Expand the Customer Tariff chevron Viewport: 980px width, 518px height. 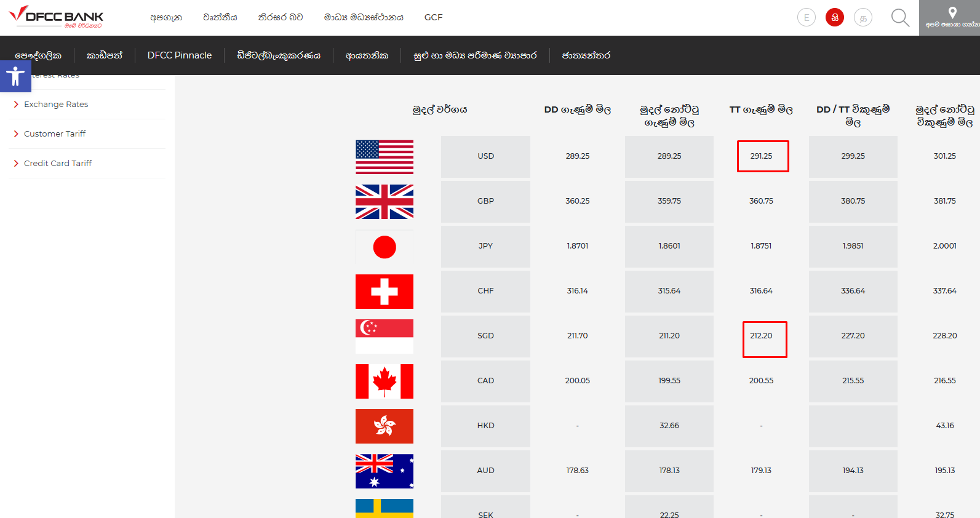(x=16, y=133)
